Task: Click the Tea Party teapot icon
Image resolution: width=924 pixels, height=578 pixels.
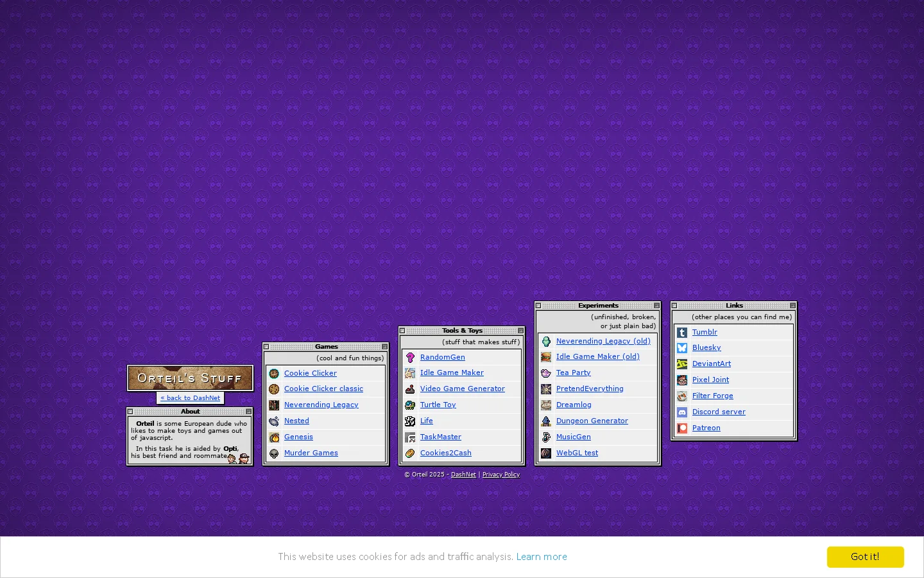Action: pyautogui.click(x=546, y=373)
